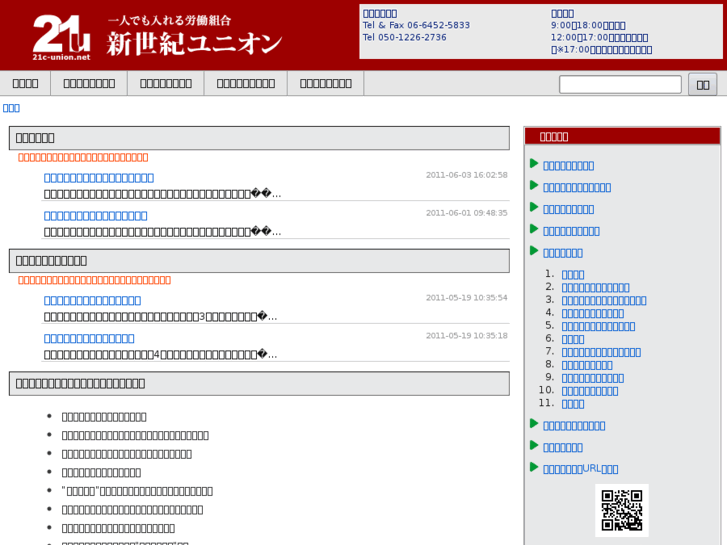Viewport: 727px width, 545px height.
Task: Open sidebar numbered list link 6
Action: pos(573,340)
